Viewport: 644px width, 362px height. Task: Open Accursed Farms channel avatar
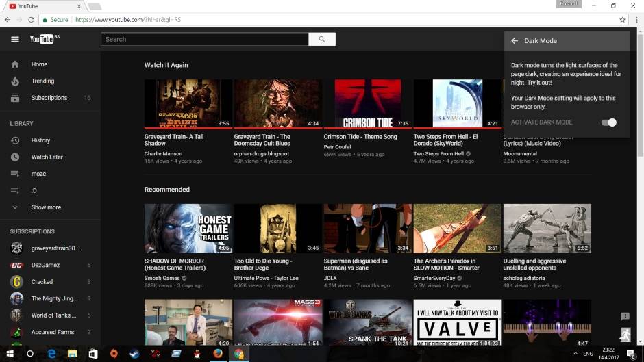(x=16, y=332)
